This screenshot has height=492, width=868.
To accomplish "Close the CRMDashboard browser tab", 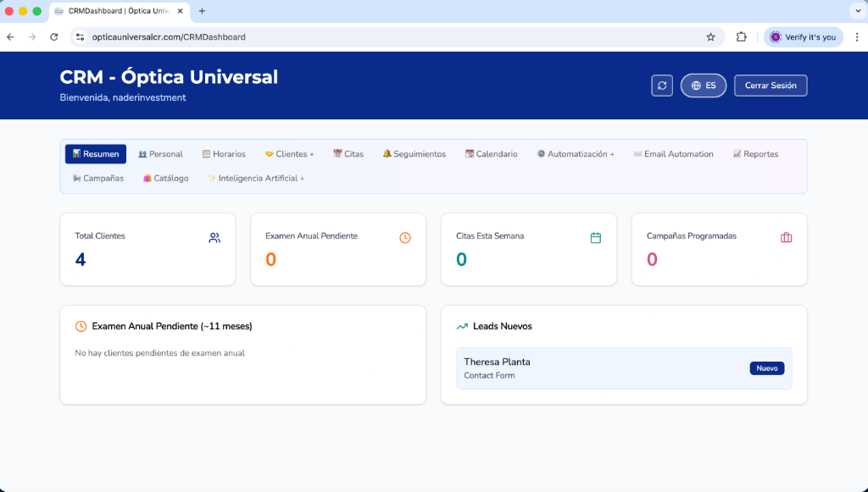I will click(180, 11).
